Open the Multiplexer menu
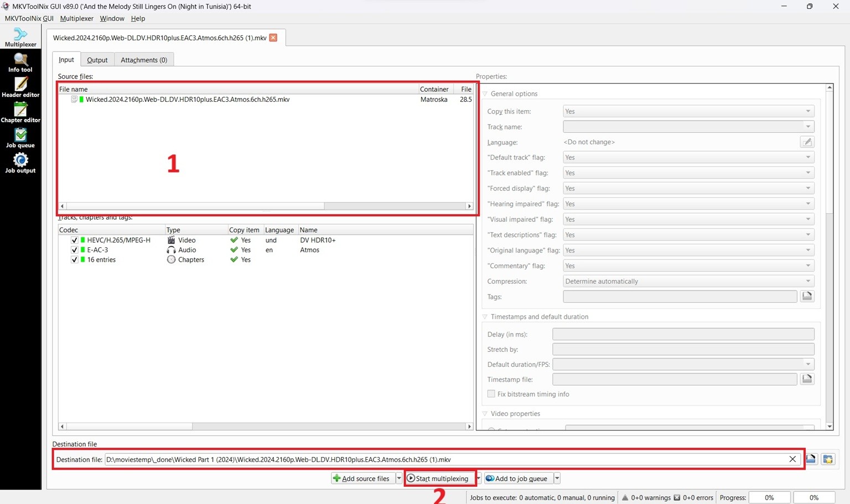 coord(76,18)
